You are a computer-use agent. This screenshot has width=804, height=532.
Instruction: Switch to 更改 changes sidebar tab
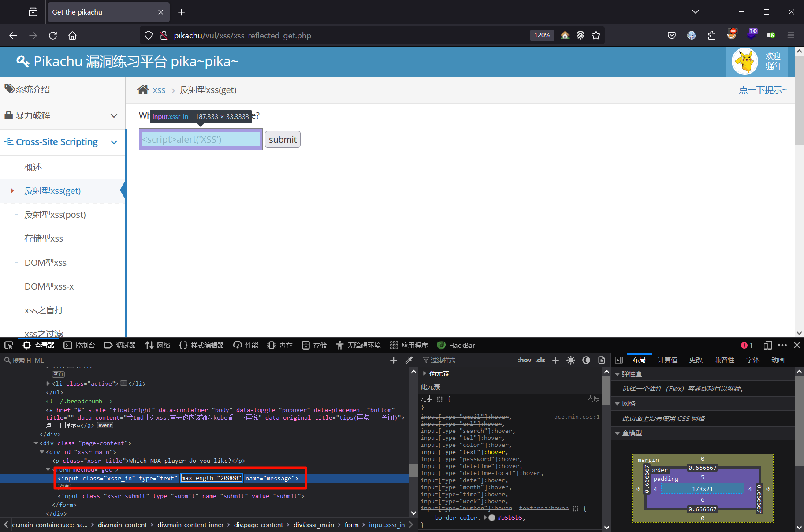tap(696, 360)
